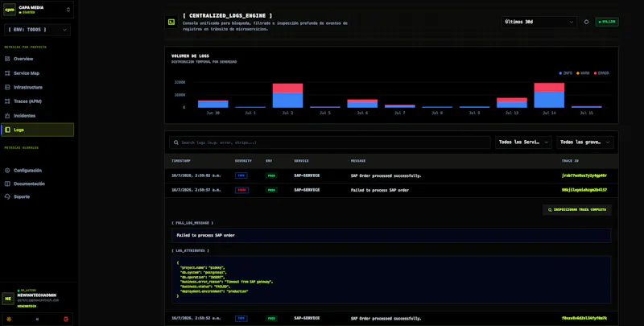Click the cpm logo at top left

click(10, 10)
